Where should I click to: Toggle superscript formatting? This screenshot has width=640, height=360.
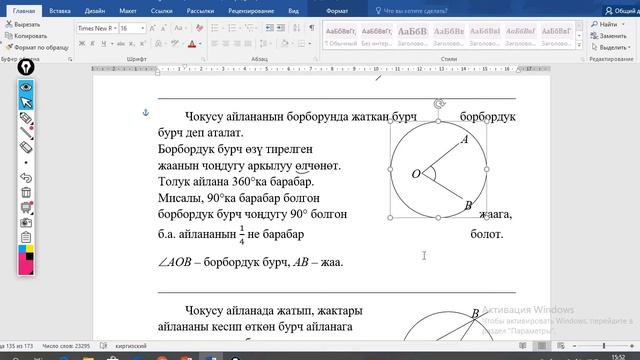(x=142, y=43)
